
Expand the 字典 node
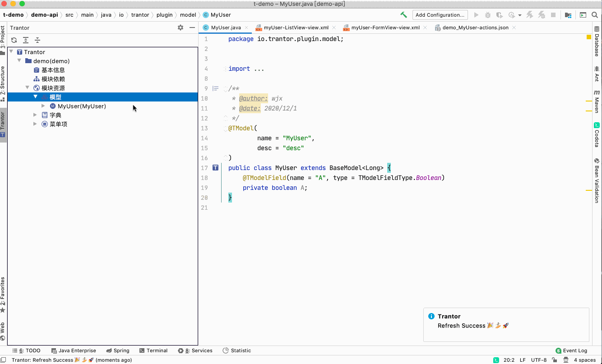pos(36,115)
